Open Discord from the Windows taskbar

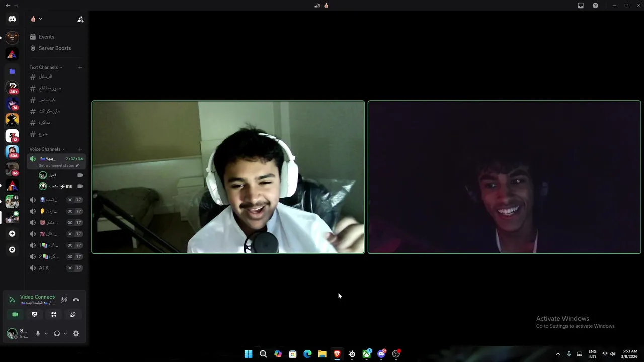381,354
